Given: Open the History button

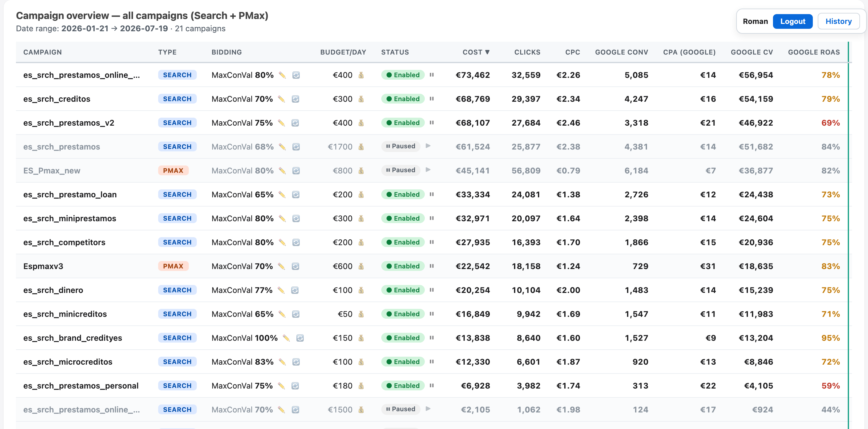Looking at the screenshot, I should pos(838,21).
